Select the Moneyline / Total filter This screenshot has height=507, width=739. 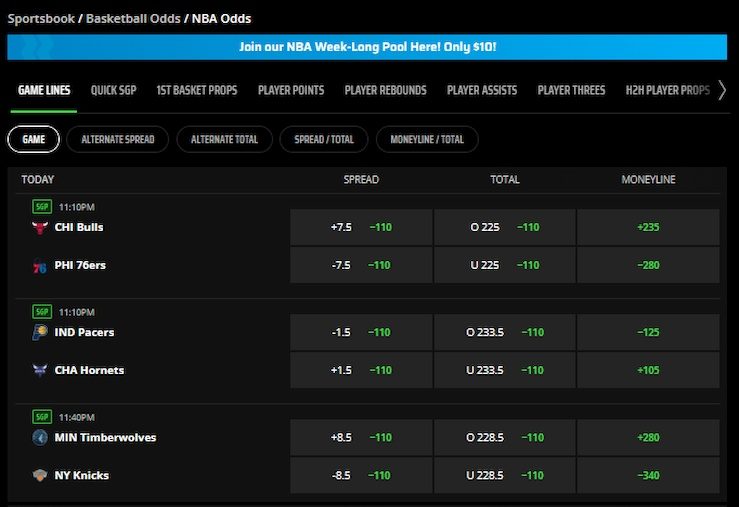(427, 139)
